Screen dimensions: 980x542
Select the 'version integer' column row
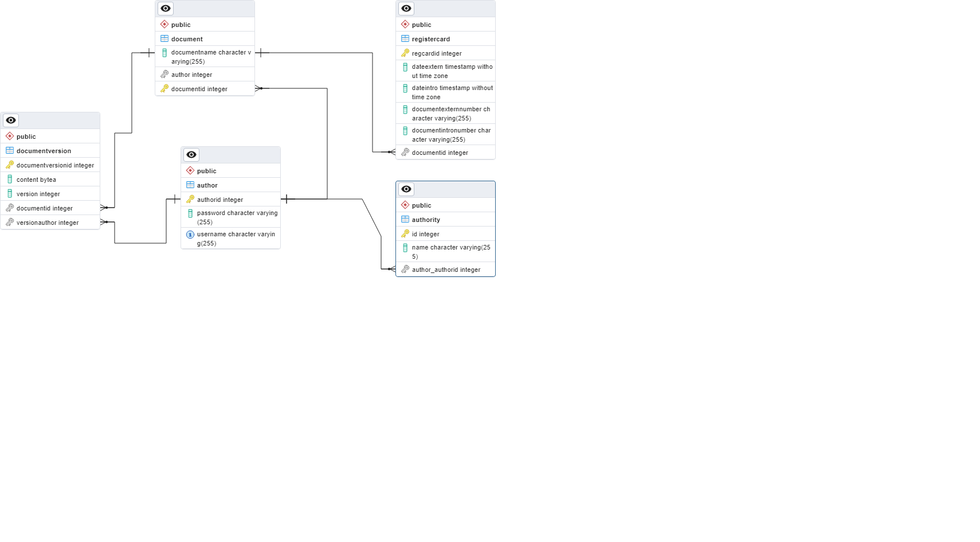click(x=50, y=194)
